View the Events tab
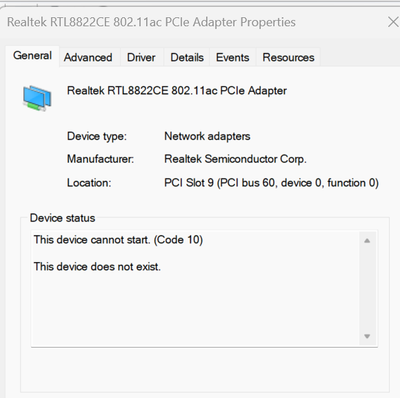This screenshot has width=400, height=398. tap(233, 57)
